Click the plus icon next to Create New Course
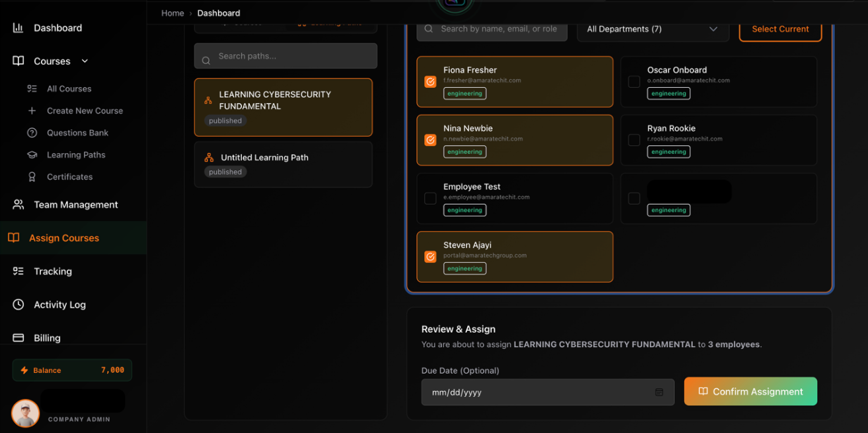 click(x=32, y=110)
